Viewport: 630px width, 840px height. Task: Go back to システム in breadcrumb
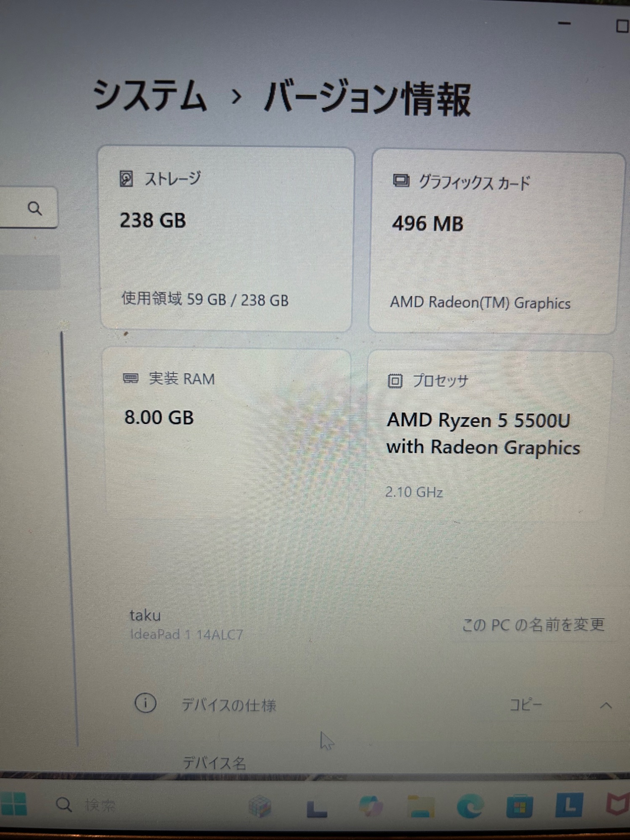pyautogui.click(x=150, y=96)
